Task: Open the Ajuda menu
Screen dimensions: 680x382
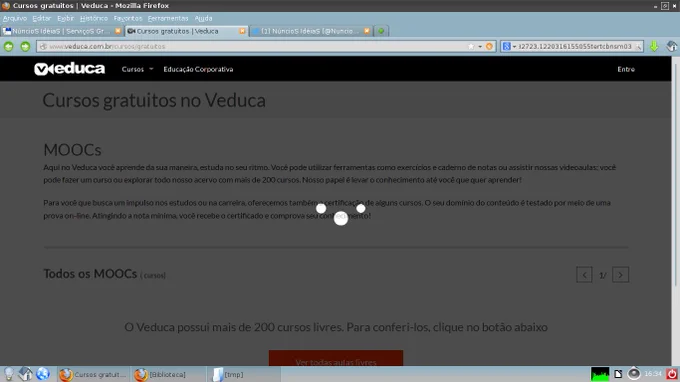Action: click(x=203, y=18)
